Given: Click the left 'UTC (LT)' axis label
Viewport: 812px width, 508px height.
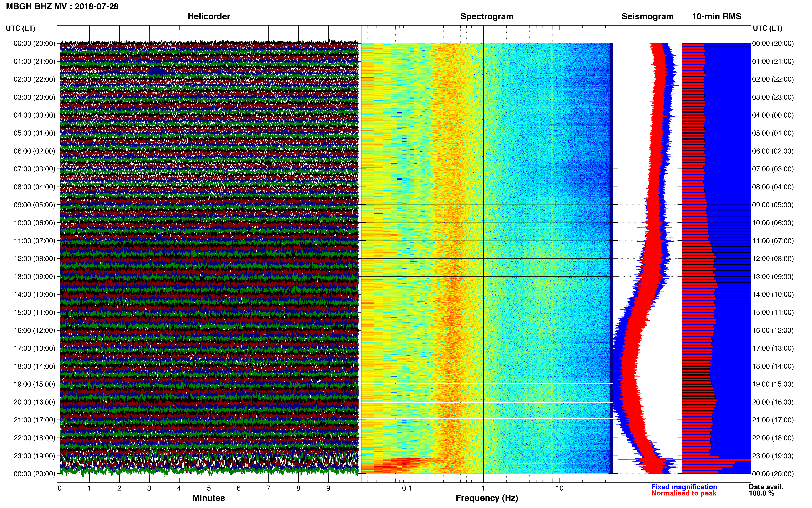Looking at the screenshot, I should [x=21, y=28].
